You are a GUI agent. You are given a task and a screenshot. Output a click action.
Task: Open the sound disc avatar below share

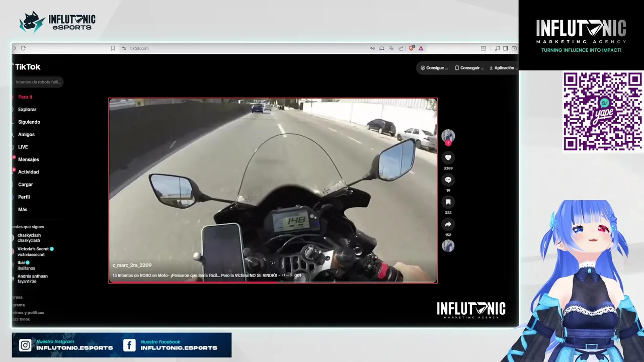click(x=448, y=245)
